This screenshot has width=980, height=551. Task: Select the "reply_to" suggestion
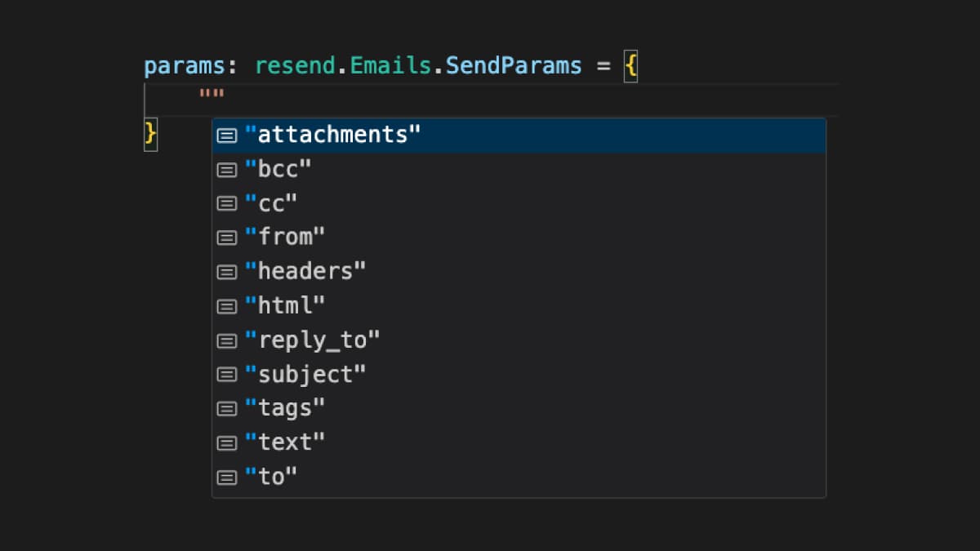[x=314, y=340]
